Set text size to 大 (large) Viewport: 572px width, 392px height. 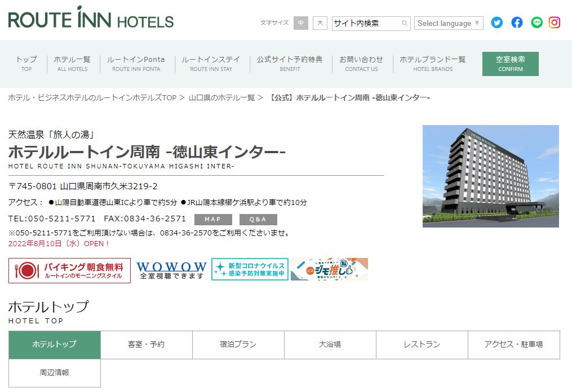320,23
